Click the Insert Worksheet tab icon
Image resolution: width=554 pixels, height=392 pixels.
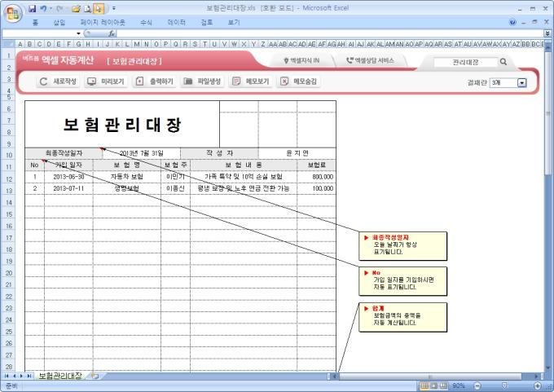[x=95, y=376]
